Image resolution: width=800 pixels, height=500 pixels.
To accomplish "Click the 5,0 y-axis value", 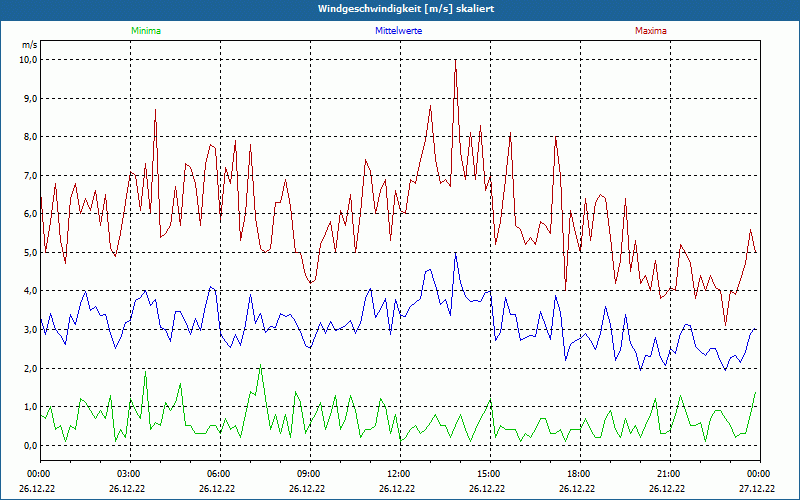I will pos(31,253).
